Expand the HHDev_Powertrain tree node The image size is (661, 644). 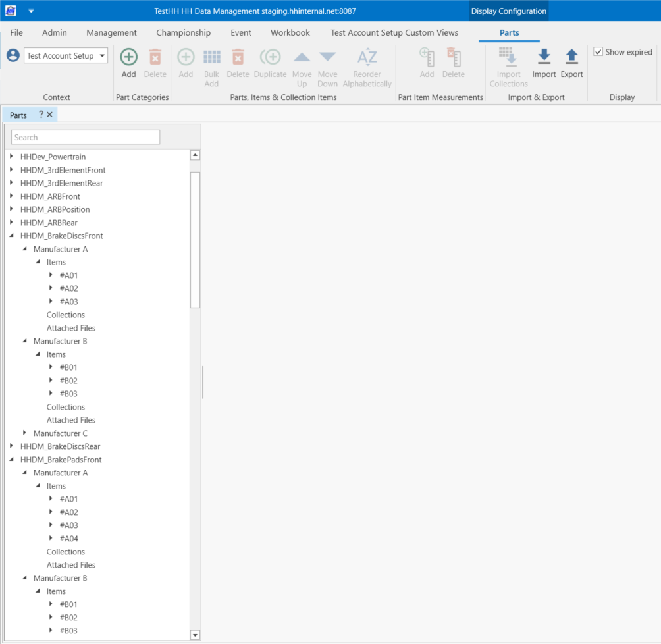(x=12, y=157)
